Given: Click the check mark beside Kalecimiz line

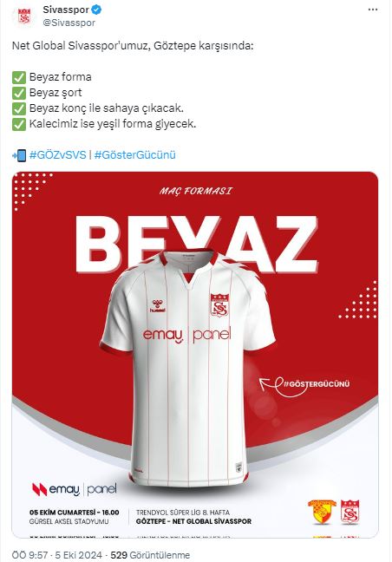Looking at the screenshot, I should (x=19, y=124).
